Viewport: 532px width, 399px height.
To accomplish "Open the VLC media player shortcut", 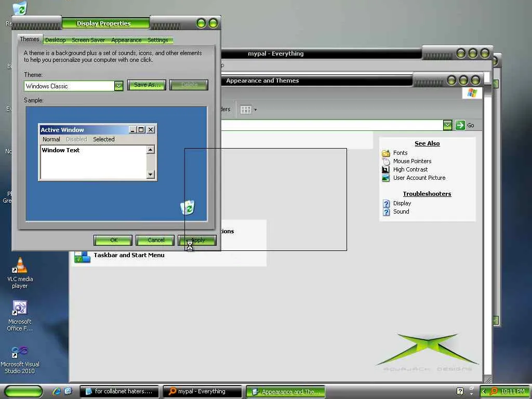I will pos(20,273).
